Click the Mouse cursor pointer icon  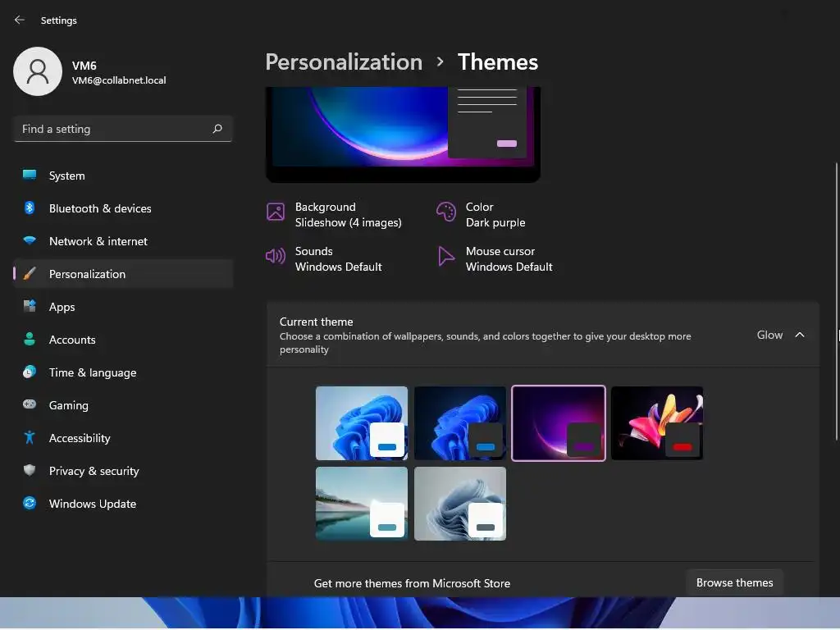[x=445, y=256]
